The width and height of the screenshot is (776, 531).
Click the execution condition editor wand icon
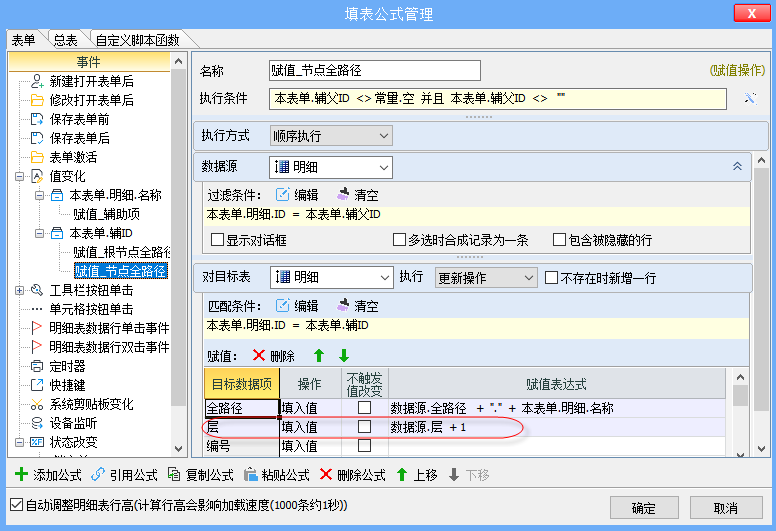pyautogui.click(x=750, y=98)
